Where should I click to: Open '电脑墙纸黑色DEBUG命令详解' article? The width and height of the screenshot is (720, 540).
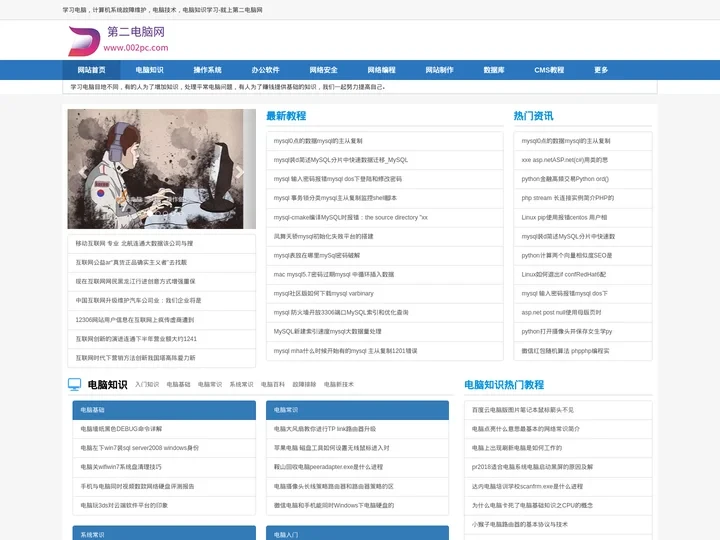coord(164,429)
